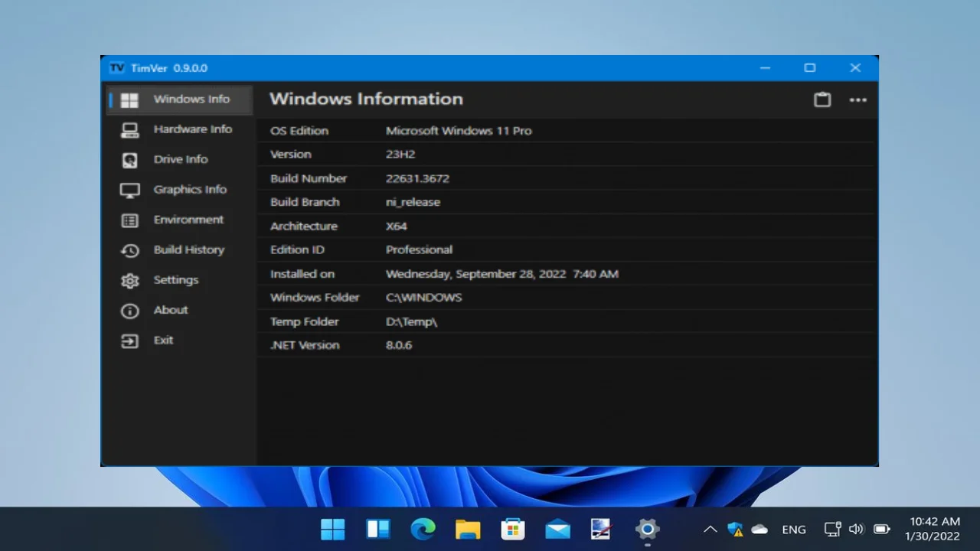Minimize the TimVer window
Screen dimensions: 980x551
click(x=765, y=68)
